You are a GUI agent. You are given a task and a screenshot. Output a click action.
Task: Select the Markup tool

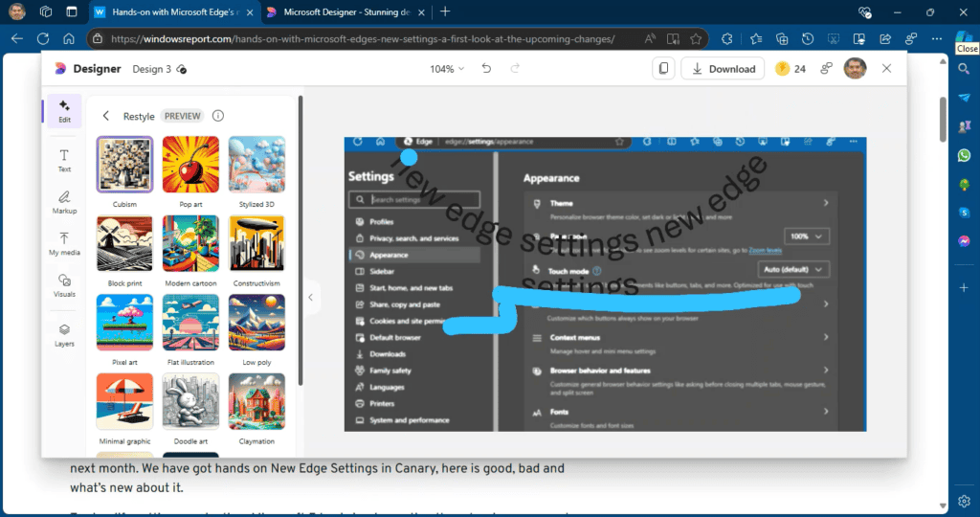pos(64,203)
